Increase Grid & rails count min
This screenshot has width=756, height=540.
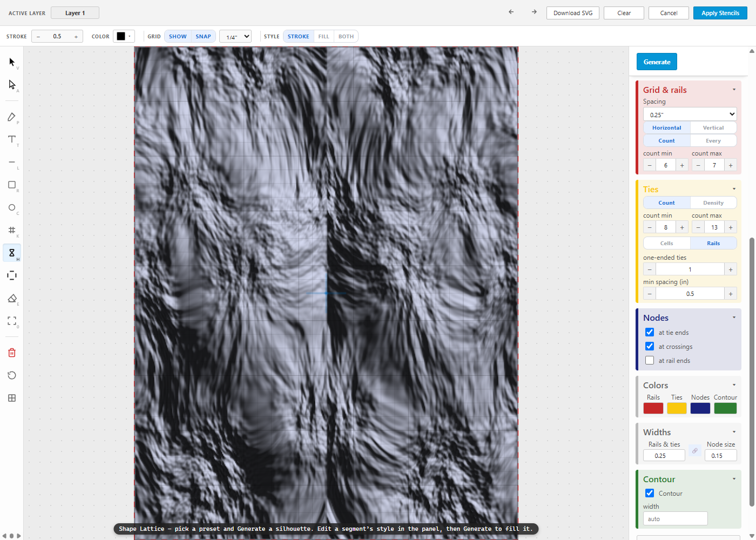[682, 165]
